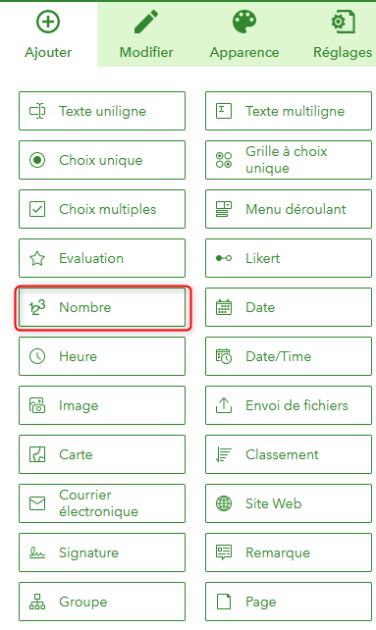Click the Choix unique radio icon
Image resolution: width=376 pixels, height=630 pixels.
37,160
